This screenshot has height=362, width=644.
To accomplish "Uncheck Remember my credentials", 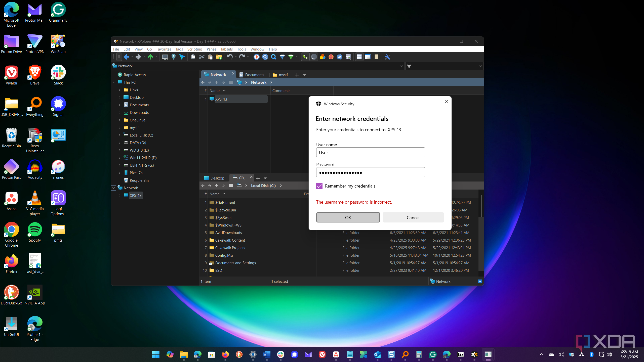I will coord(319,186).
